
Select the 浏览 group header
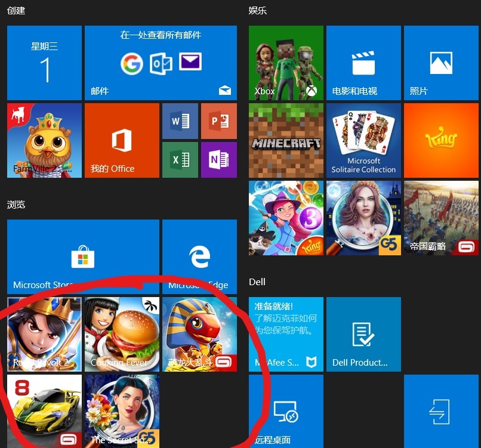click(x=16, y=205)
